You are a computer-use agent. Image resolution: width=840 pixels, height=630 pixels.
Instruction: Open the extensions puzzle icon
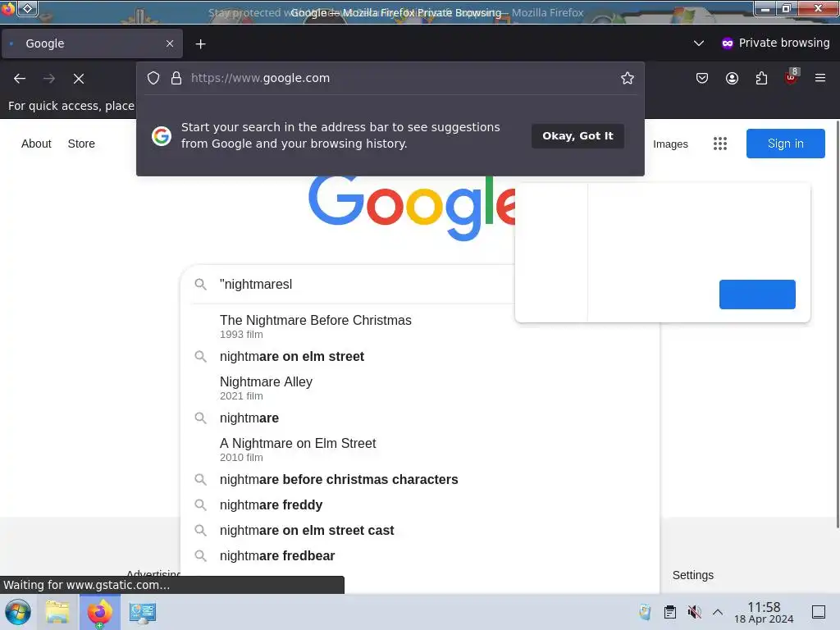761,78
